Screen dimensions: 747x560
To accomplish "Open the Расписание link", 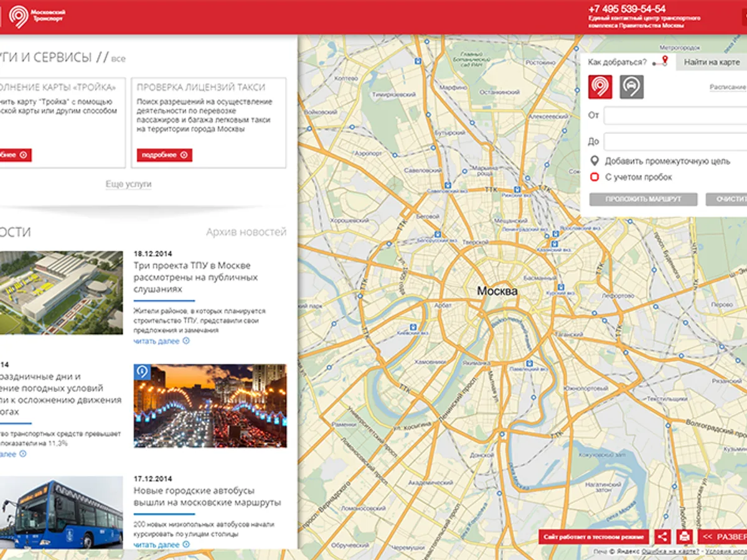I will click(728, 88).
